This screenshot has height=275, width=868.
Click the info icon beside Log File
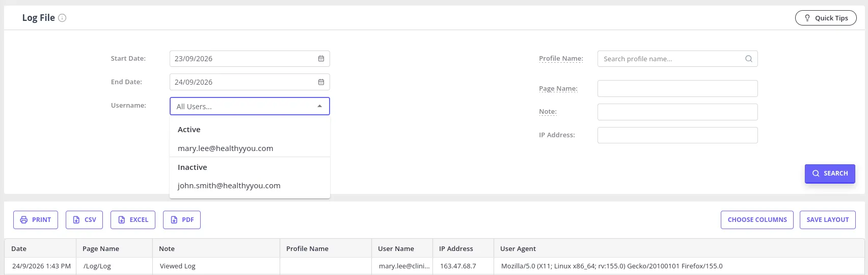62,18
